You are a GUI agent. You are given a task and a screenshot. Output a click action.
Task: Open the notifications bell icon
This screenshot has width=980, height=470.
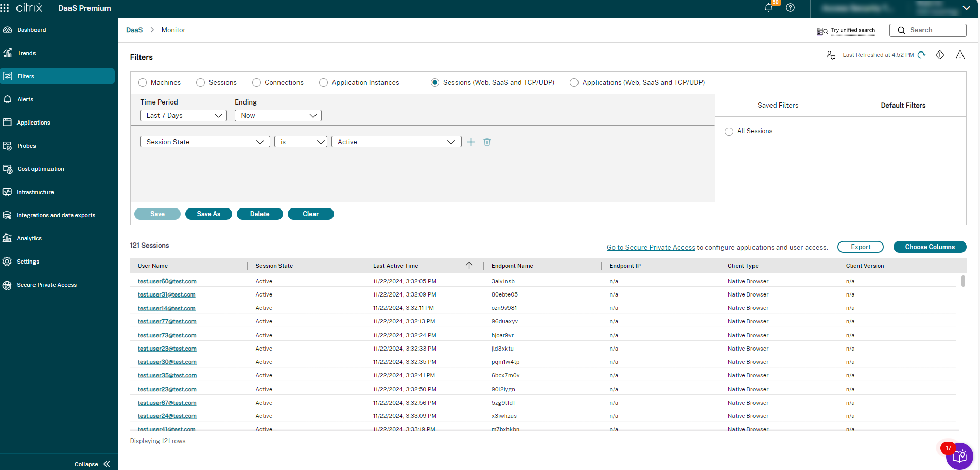pyautogui.click(x=768, y=8)
